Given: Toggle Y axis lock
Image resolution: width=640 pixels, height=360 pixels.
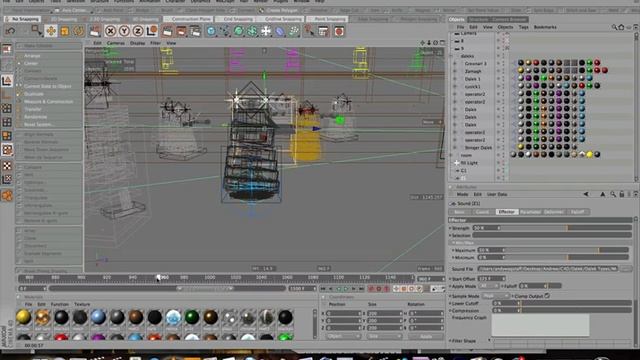Looking at the screenshot, I should pyautogui.click(x=124, y=31).
